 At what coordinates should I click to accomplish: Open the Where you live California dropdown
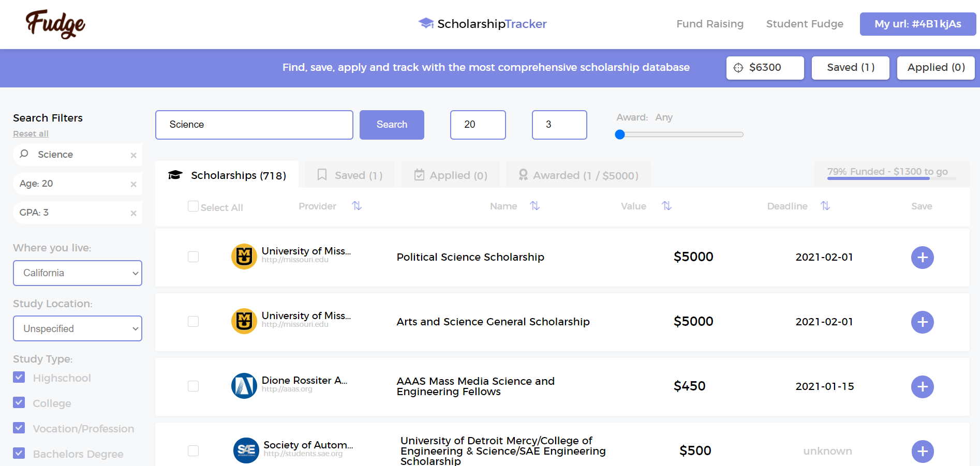click(x=78, y=273)
